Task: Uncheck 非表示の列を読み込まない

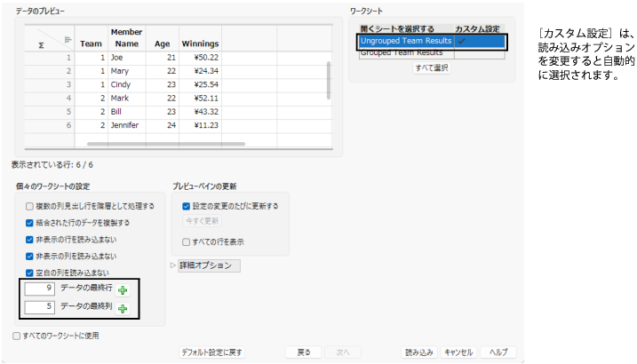Action: pos(29,257)
